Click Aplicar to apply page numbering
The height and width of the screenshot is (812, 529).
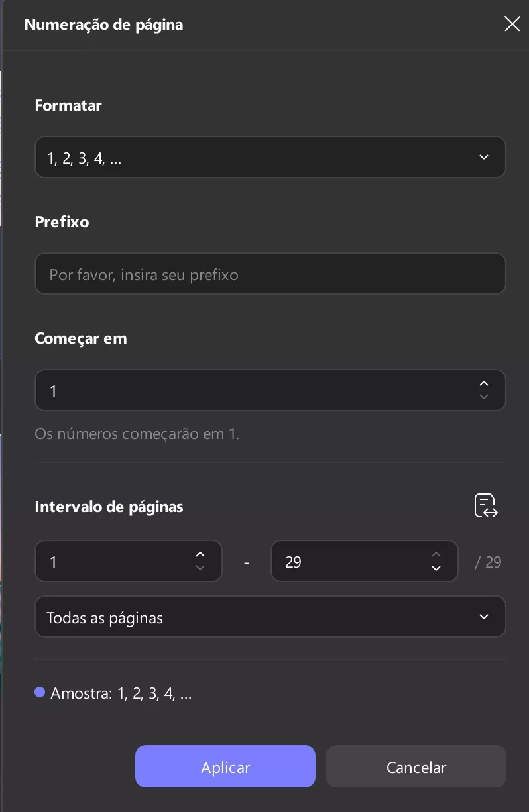(225, 766)
